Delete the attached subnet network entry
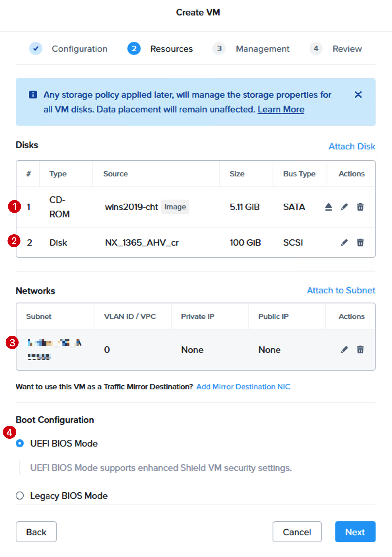392x557 pixels. point(360,350)
